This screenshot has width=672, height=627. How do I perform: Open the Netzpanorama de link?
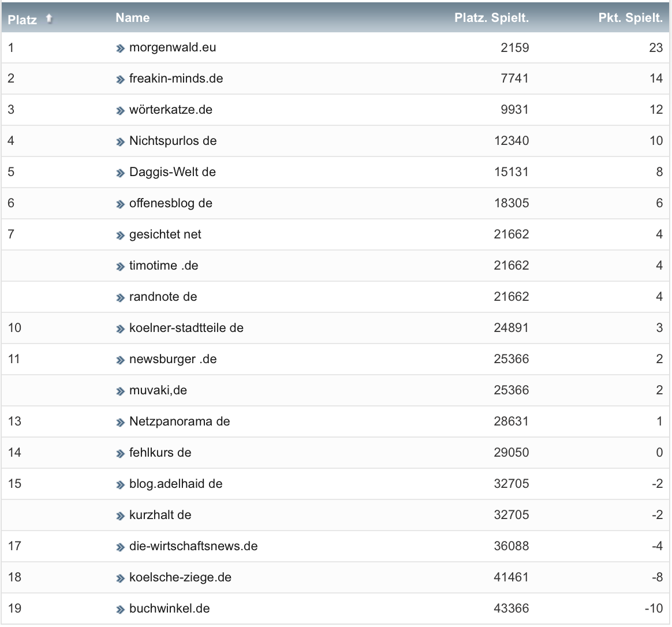[180, 421]
